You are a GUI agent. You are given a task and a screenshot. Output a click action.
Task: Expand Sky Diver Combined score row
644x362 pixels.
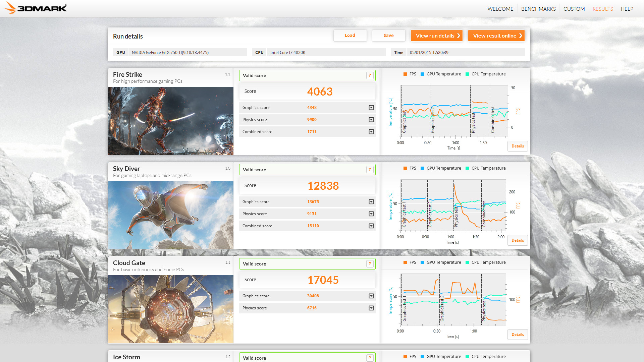(371, 226)
